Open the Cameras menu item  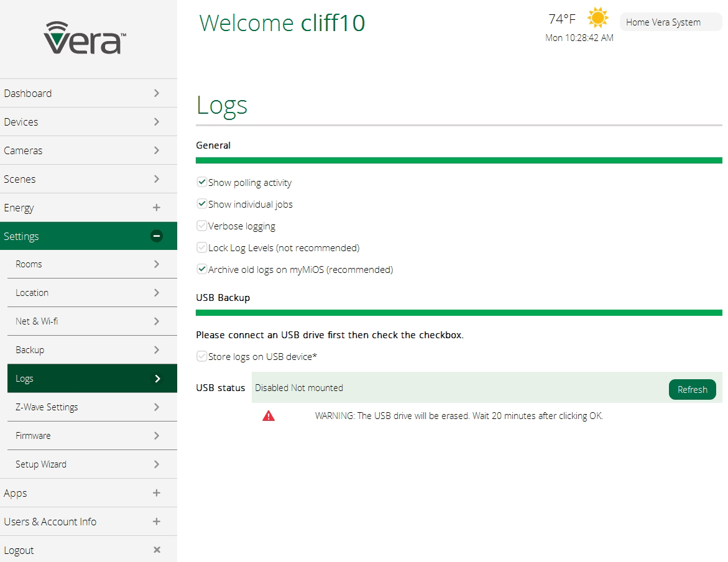pos(88,150)
